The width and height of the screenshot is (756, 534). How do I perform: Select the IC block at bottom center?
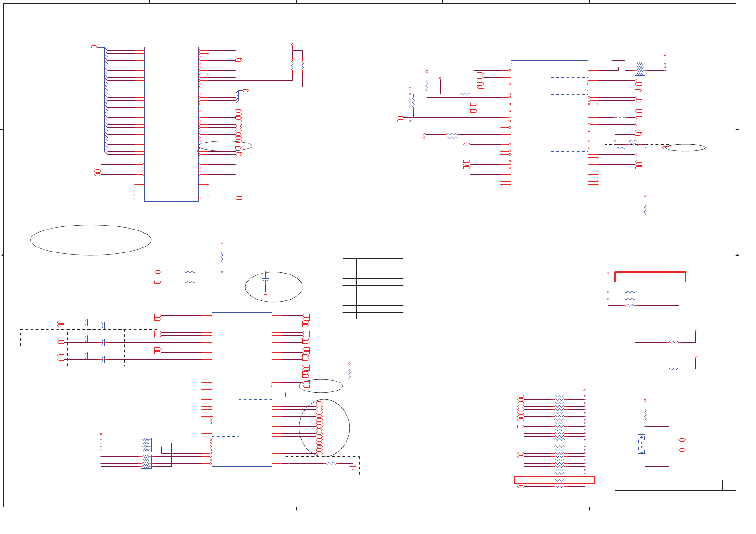click(242, 389)
